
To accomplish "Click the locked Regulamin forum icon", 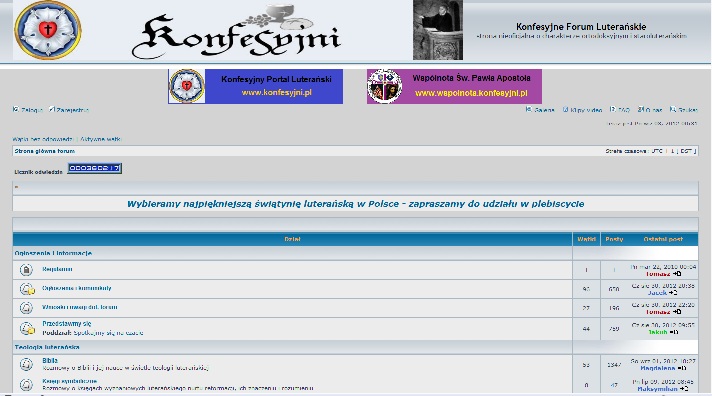I will (26, 270).
